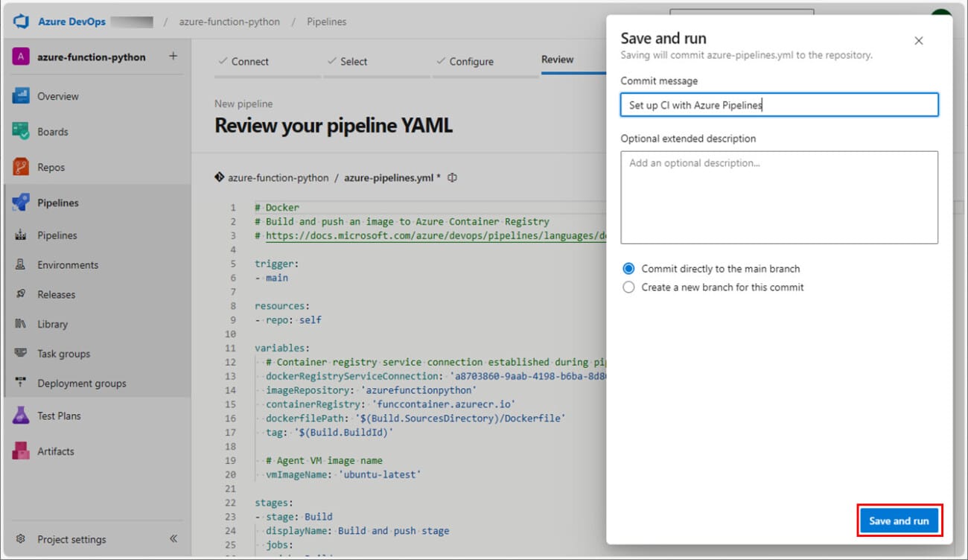Click the Commit message input field

pyautogui.click(x=779, y=105)
